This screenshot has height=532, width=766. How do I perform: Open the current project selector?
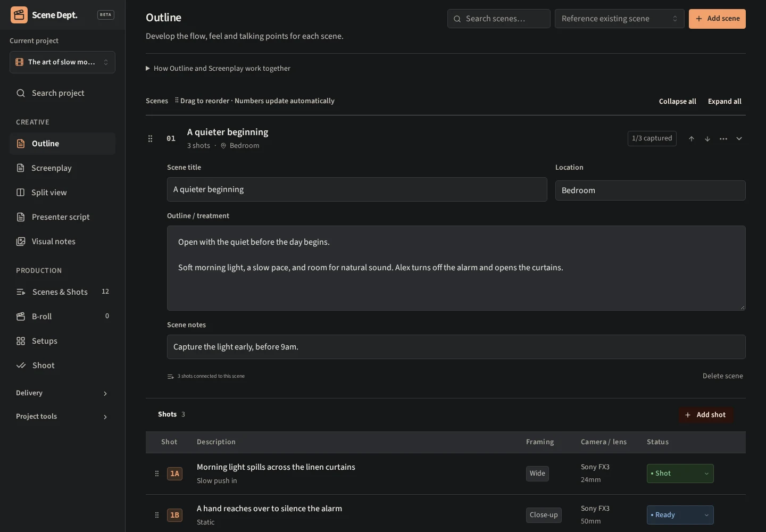point(62,62)
